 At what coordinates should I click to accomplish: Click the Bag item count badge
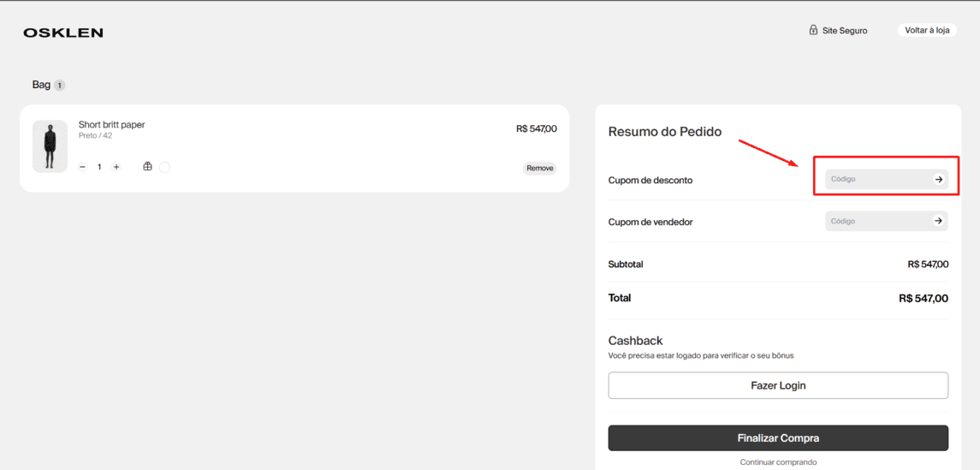point(59,85)
